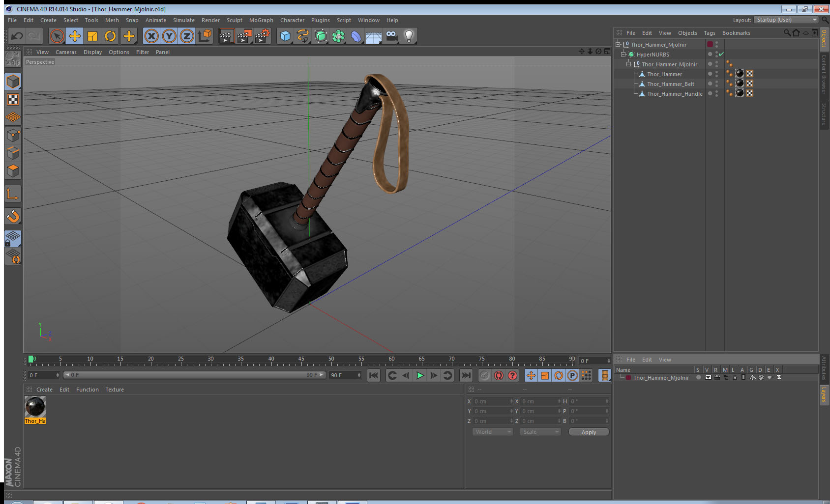
Task: Enable Points mode
Action: 13,135
